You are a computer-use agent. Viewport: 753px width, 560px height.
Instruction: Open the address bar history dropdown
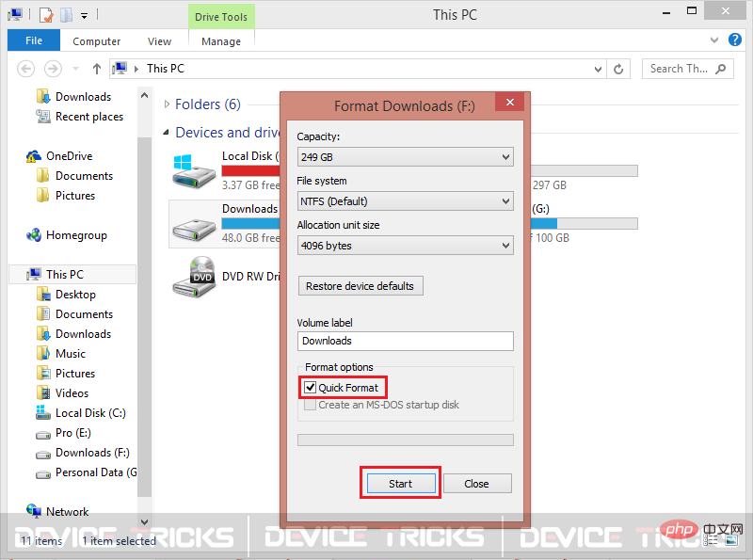tap(598, 69)
